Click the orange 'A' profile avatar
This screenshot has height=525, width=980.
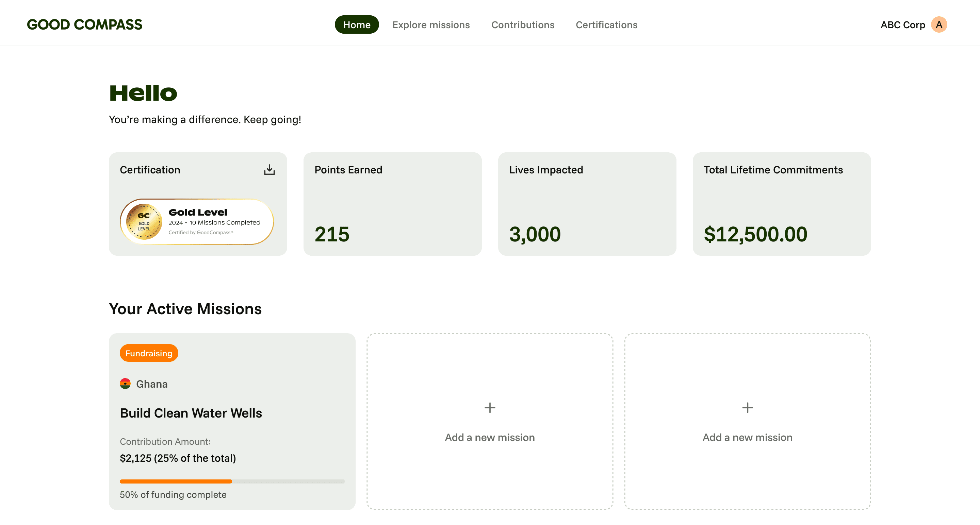(938, 25)
